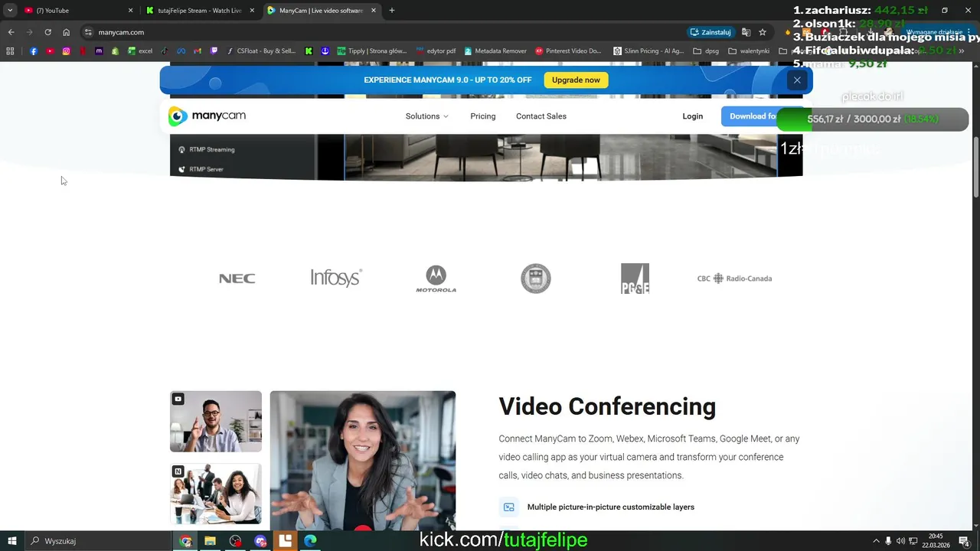Viewport: 980px width, 551px height.
Task: Open the volume control in tray
Action: tap(900, 541)
